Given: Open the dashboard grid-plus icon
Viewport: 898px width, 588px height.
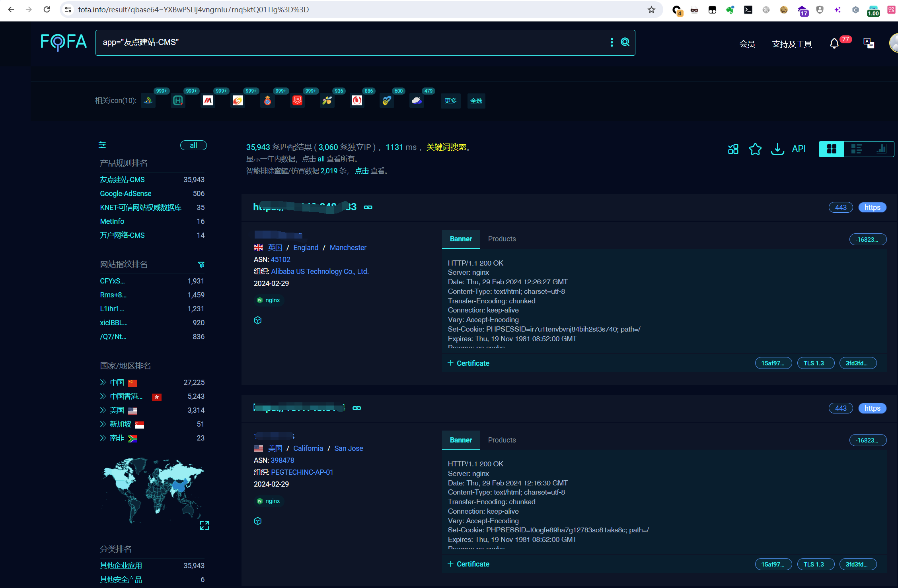Looking at the screenshot, I should tap(733, 149).
